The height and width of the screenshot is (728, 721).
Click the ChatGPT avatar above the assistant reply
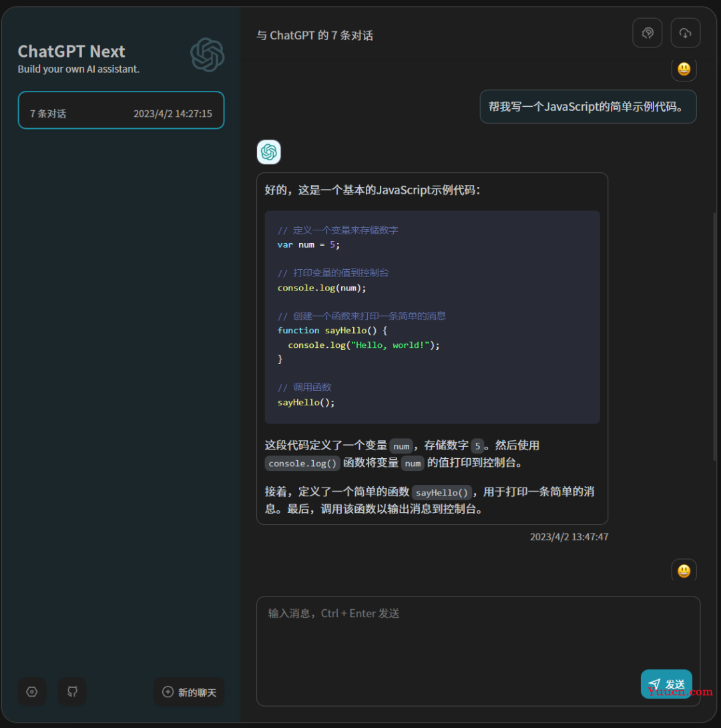point(268,152)
